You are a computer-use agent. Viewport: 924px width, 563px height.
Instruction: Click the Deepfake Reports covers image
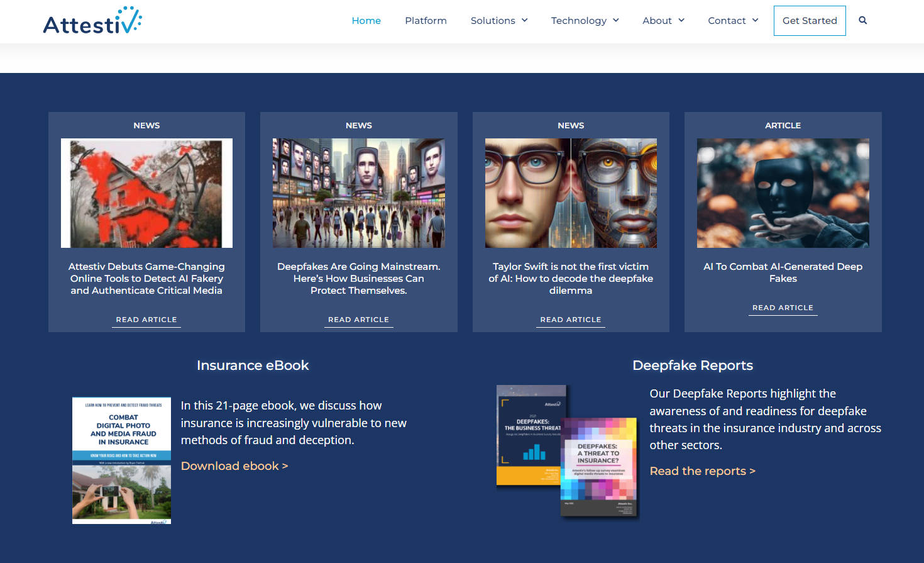point(567,450)
